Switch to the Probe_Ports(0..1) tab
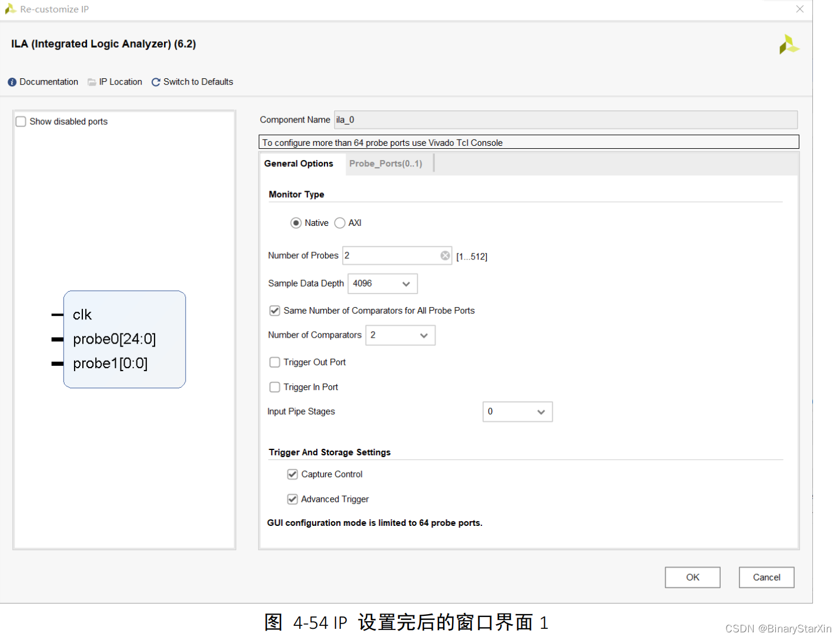The height and width of the screenshot is (640, 840). point(386,164)
